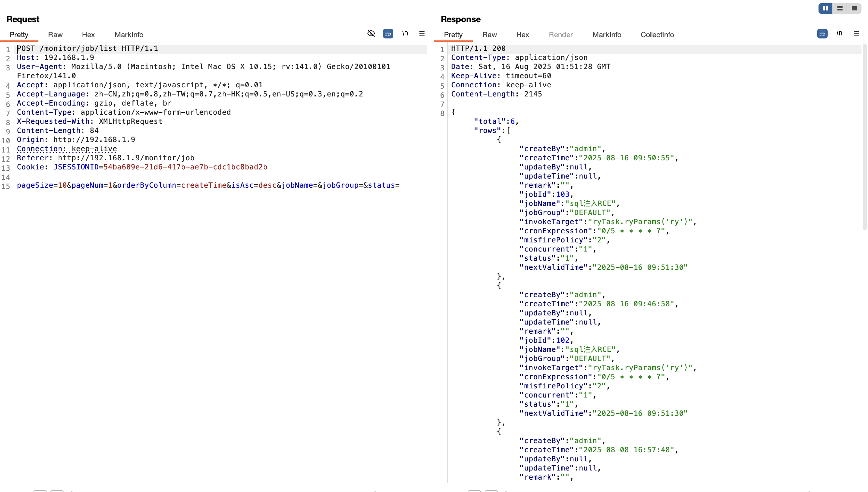The image size is (868, 492).
Task: Open the Response Raw tab
Action: 490,35
